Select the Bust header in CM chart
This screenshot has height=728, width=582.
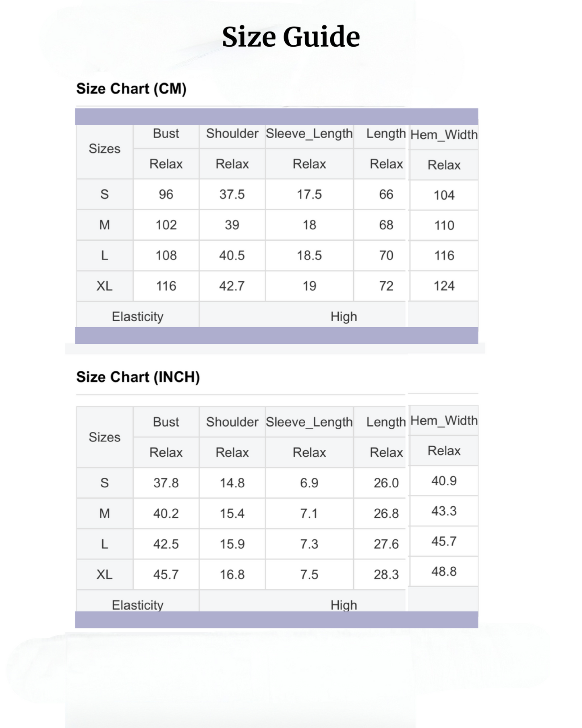point(166,133)
